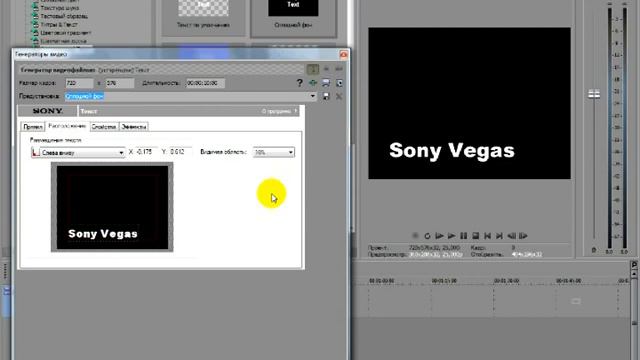Select 'Цветовой градиент' generator in tree
The width and height of the screenshot is (640, 360).
[66, 33]
